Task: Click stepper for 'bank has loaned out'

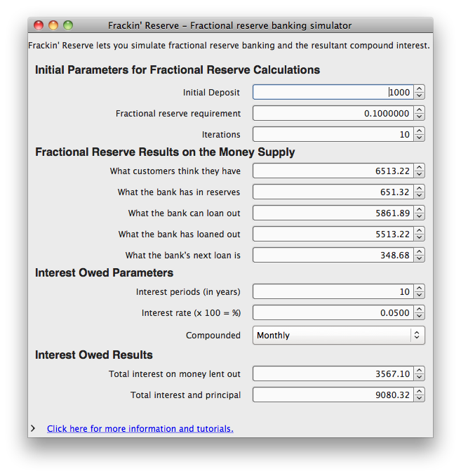Action: (419, 234)
